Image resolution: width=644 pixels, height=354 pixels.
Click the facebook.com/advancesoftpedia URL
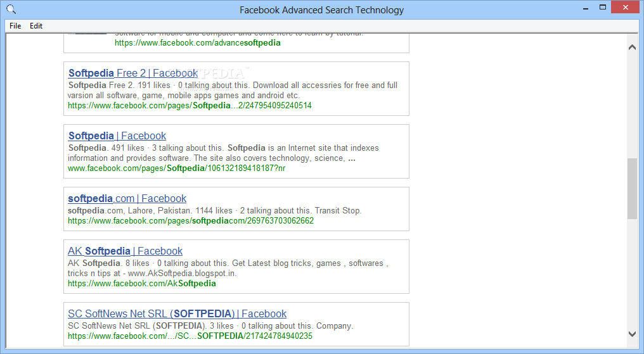click(x=198, y=43)
